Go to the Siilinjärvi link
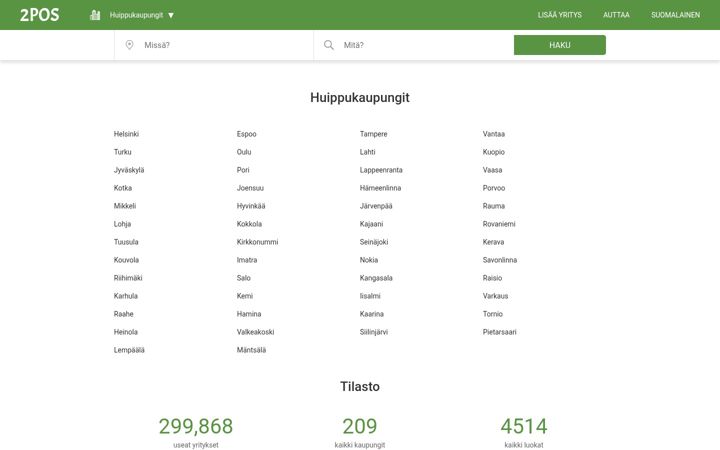Image resolution: width=720 pixels, height=450 pixels. 374,332
